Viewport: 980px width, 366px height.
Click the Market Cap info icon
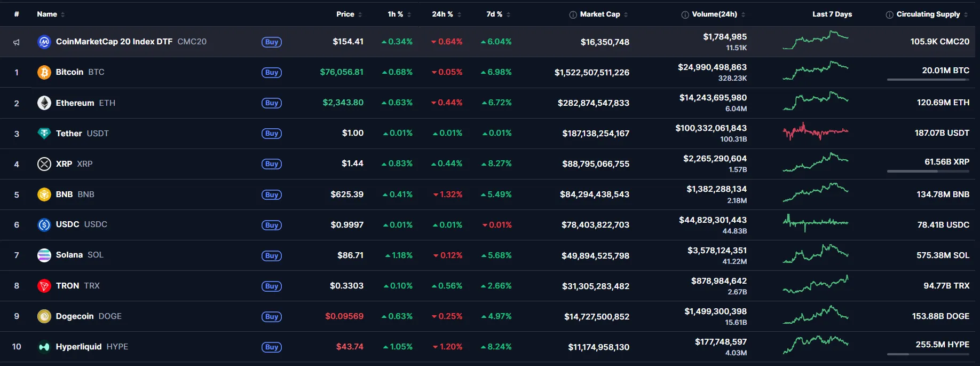tap(573, 15)
